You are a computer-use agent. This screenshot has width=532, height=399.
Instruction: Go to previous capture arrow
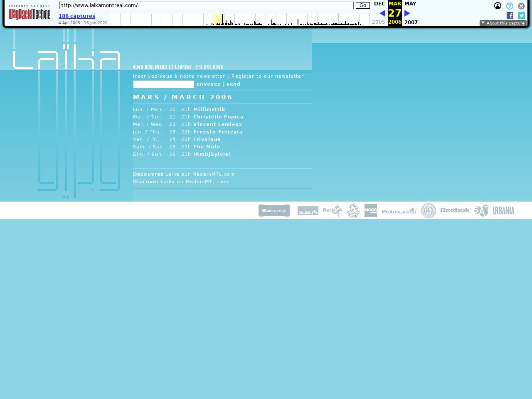[x=382, y=13]
